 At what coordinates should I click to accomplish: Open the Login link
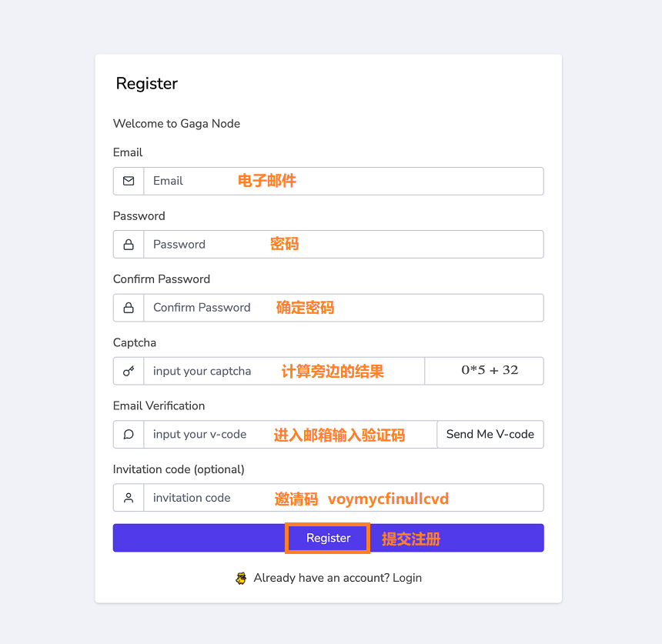pyautogui.click(x=407, y=578)
